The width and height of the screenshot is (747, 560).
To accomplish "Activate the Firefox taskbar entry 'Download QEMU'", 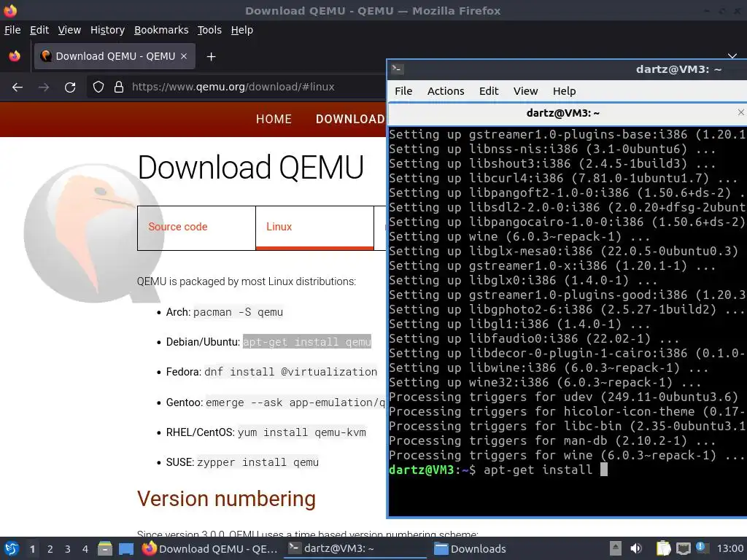I will [x=210, y=548].
